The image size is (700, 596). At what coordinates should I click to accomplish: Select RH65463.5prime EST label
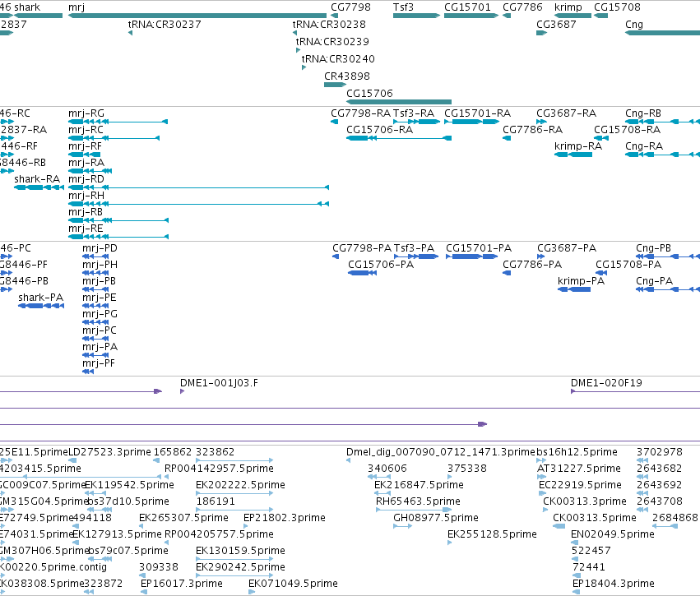click(418, 501)
